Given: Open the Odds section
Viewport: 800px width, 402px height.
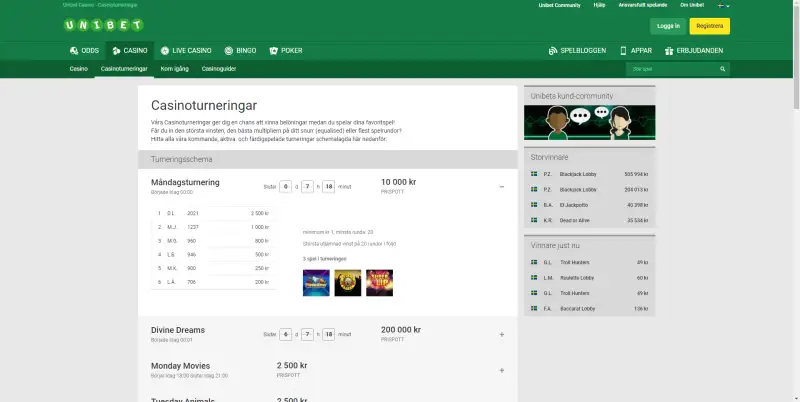Looking at the screenshot, I should pos(84,51).
